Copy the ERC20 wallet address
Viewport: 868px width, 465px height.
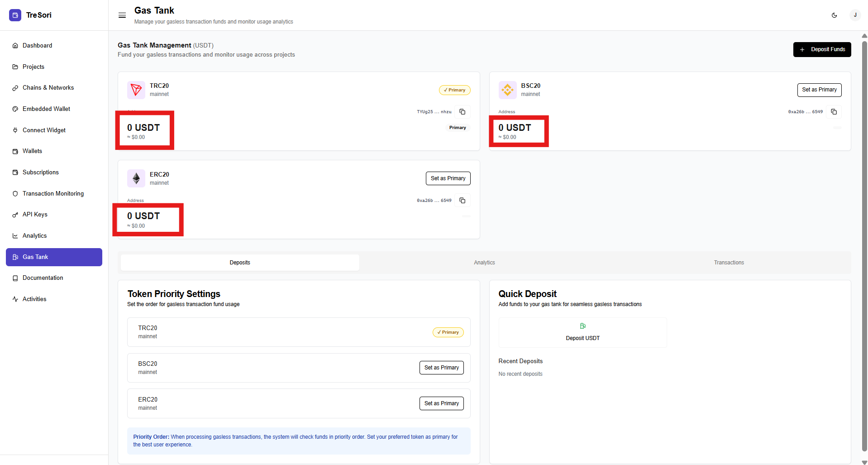(462, 201)
